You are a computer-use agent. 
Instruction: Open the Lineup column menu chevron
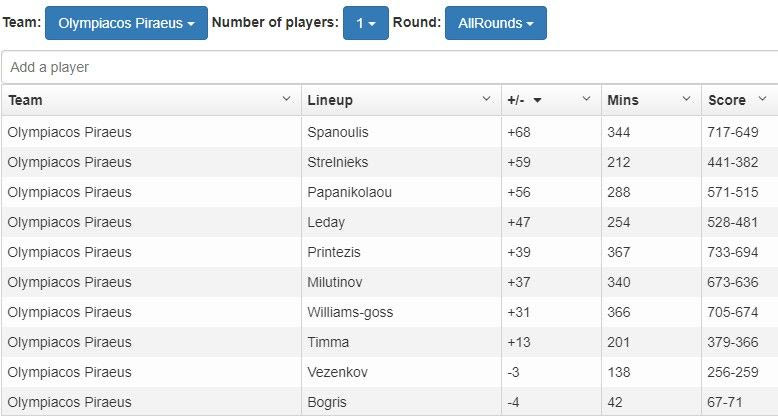(x=486, y=99)
